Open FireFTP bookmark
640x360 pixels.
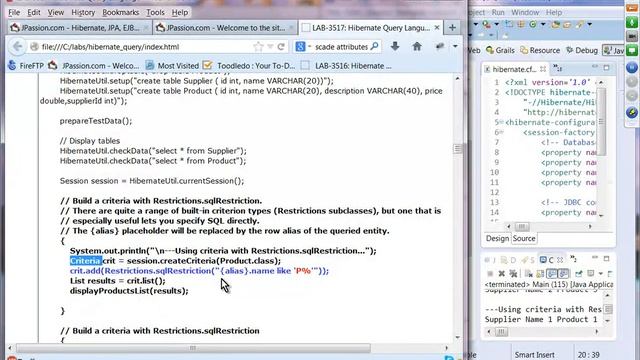26,66
